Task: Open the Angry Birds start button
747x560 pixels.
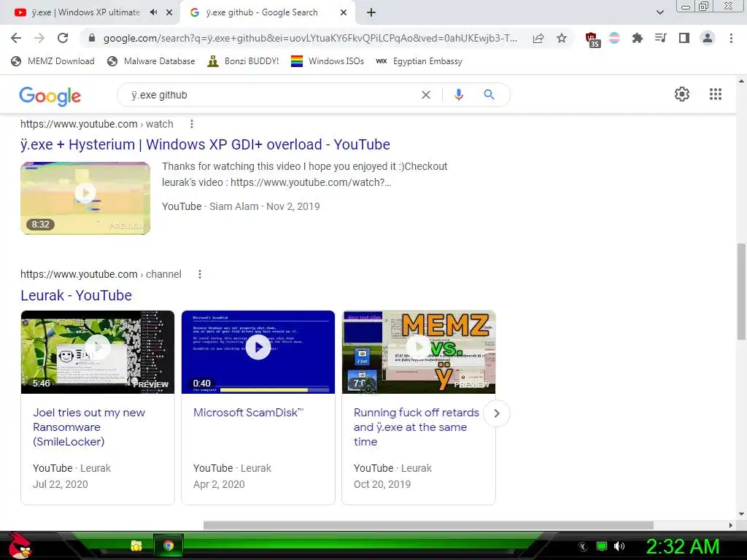Action: click(19, 545)
